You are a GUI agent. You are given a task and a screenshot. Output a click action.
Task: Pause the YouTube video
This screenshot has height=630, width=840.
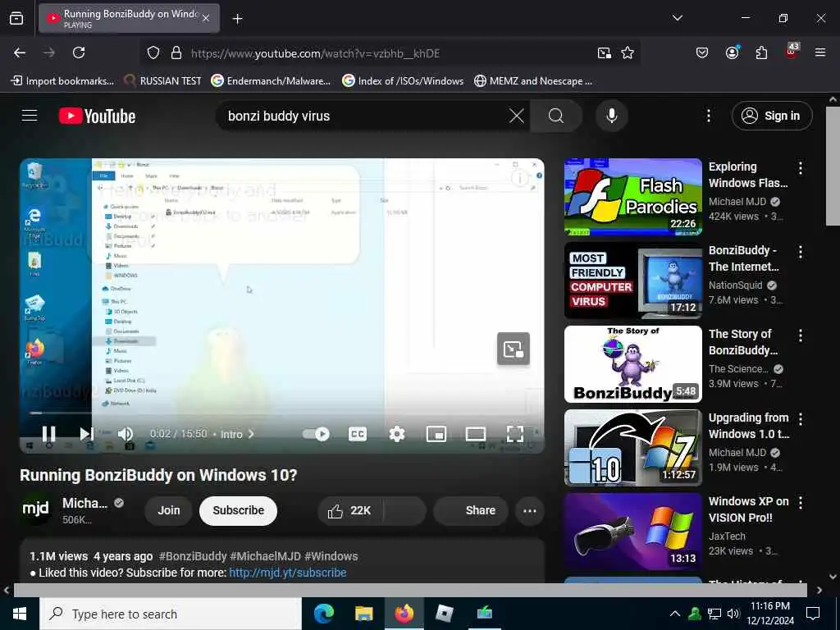click(48, 433)
